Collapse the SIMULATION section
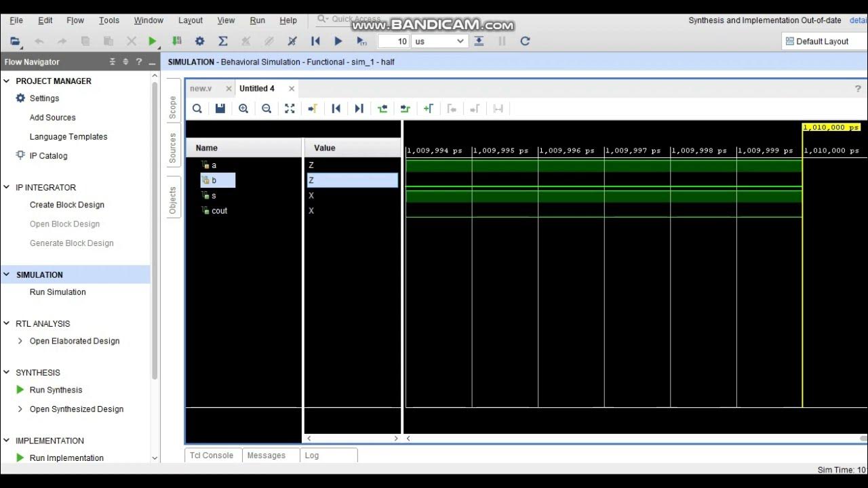Image resolution: width=868 pixels, height=488 pixels. 7,274
